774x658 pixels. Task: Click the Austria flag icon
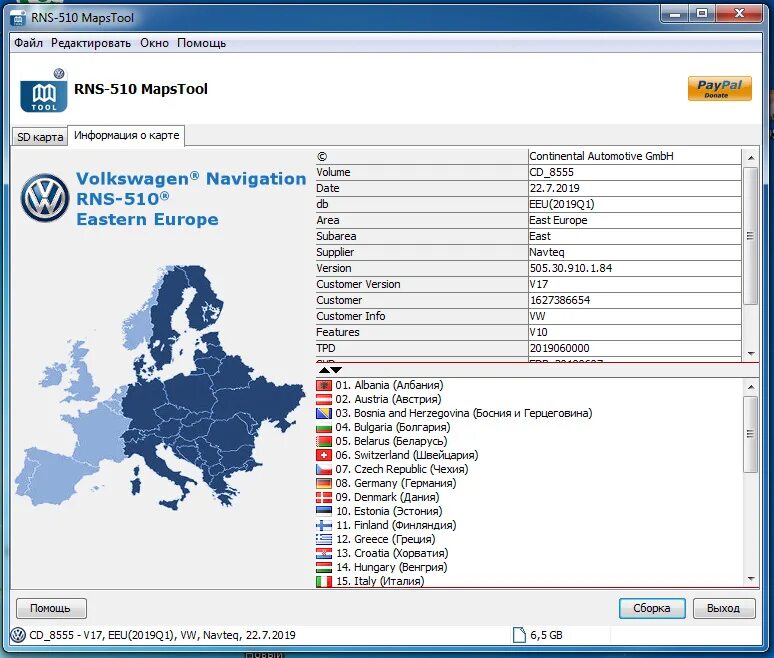324,399
